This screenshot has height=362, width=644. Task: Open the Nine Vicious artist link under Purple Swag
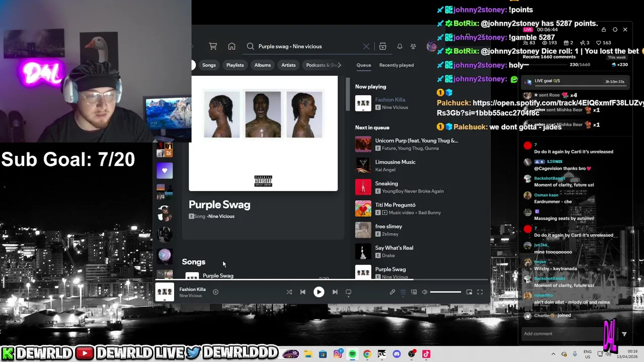[x=221, y=216]
